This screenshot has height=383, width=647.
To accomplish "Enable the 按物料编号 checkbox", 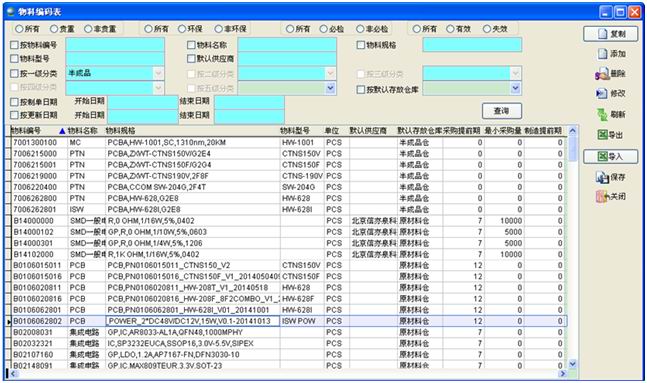I will (14, 45).
